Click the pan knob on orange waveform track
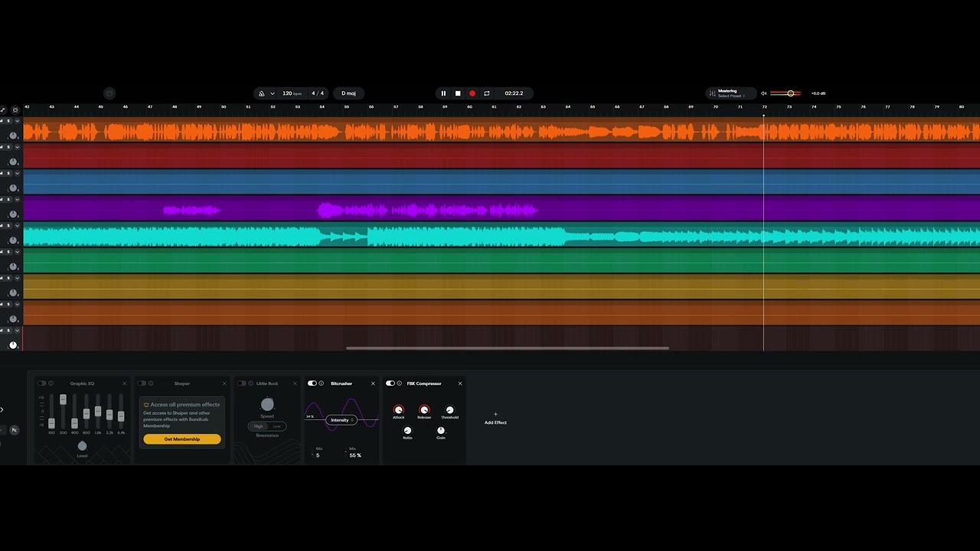 13,135
